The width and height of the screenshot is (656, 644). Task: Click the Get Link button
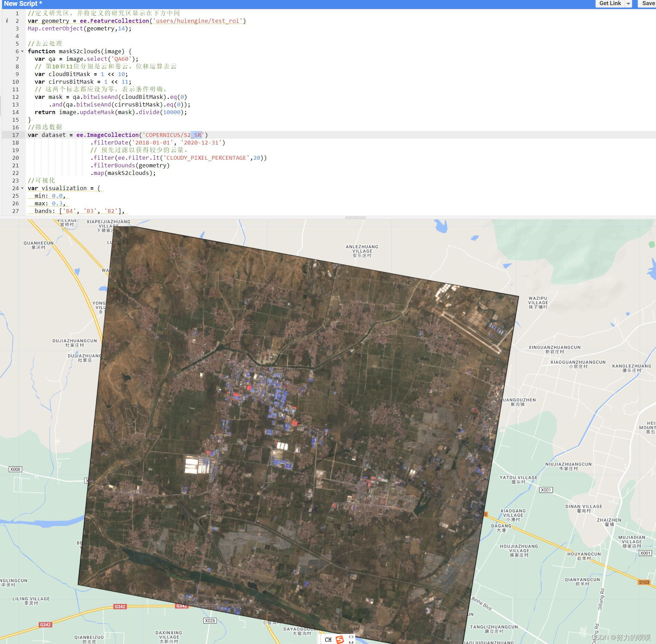[610, 3]
